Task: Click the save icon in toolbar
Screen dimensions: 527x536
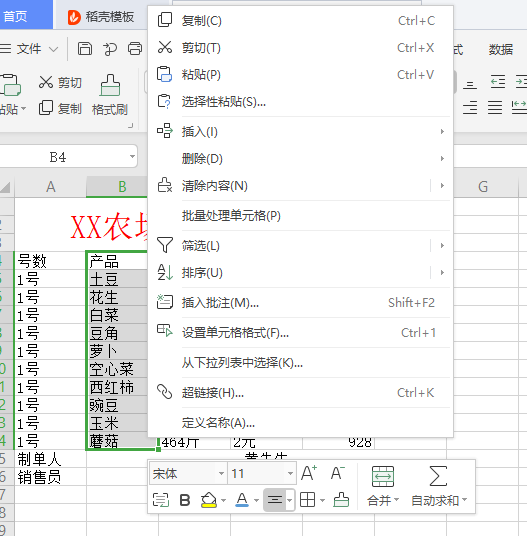Action: 85,49
